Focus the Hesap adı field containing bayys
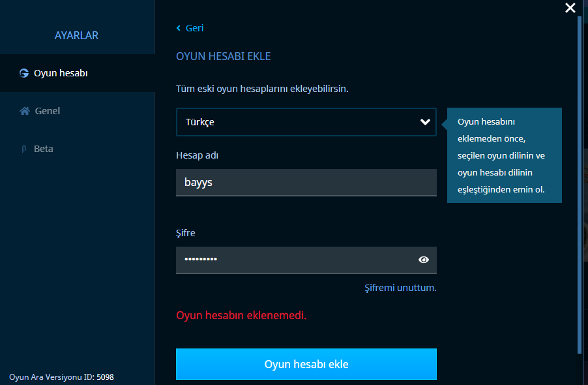This screenshot has width=588, height=385. [x=306, y=182]
